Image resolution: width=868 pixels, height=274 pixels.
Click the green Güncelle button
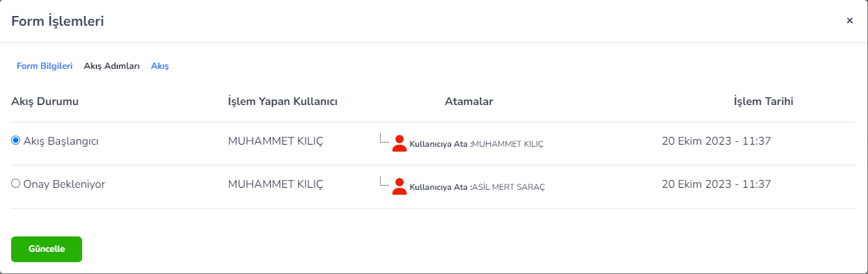(x=47, y=249)
